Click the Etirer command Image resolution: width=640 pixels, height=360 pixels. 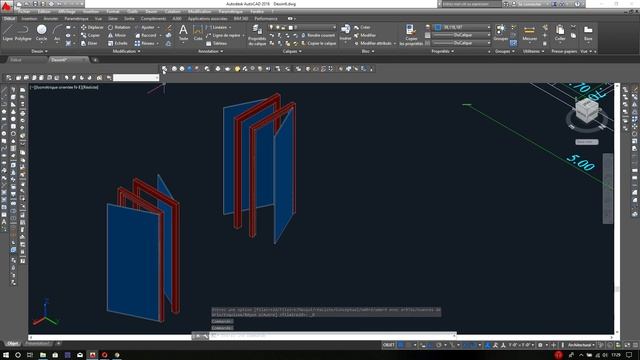pyautogui.click(x=89, y=43)
